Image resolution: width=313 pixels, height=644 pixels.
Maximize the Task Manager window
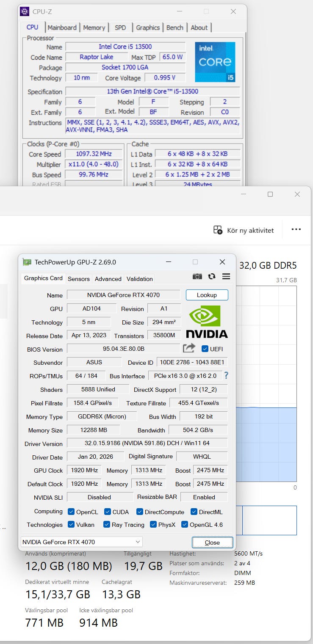270,194
